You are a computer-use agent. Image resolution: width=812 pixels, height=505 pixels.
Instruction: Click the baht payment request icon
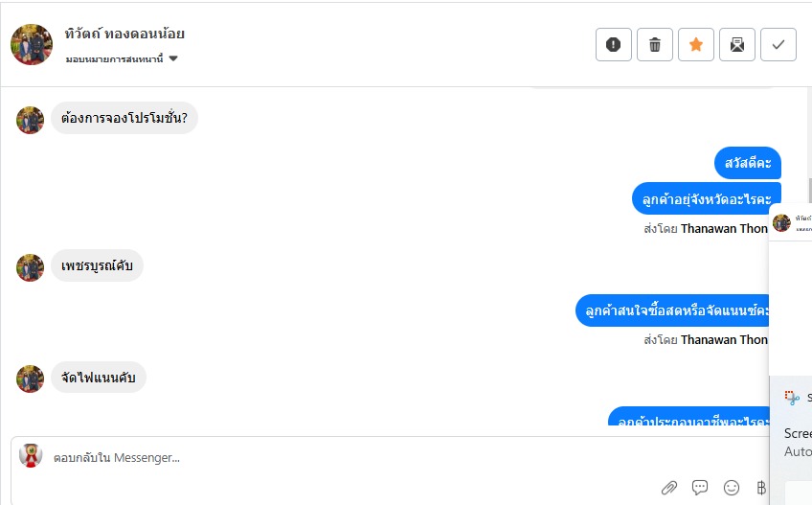[x=761, y=488]
